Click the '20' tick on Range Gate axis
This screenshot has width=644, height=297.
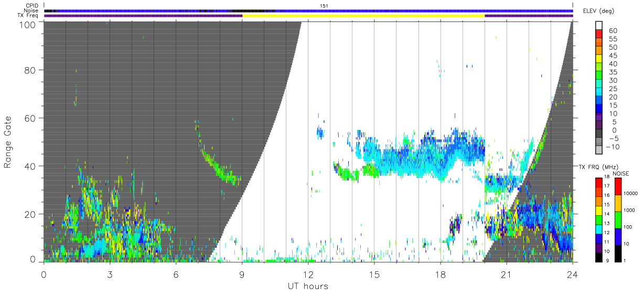[x=29, y=214]
